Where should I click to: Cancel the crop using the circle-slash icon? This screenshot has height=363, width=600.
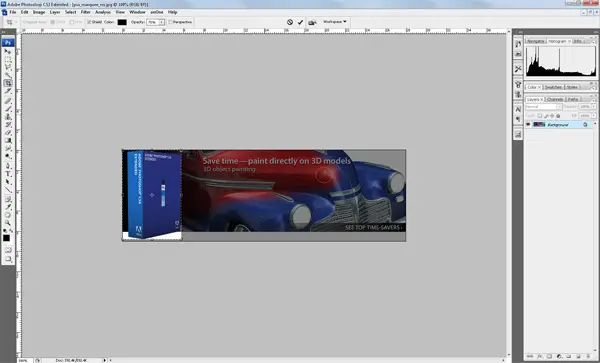(290, 22)
